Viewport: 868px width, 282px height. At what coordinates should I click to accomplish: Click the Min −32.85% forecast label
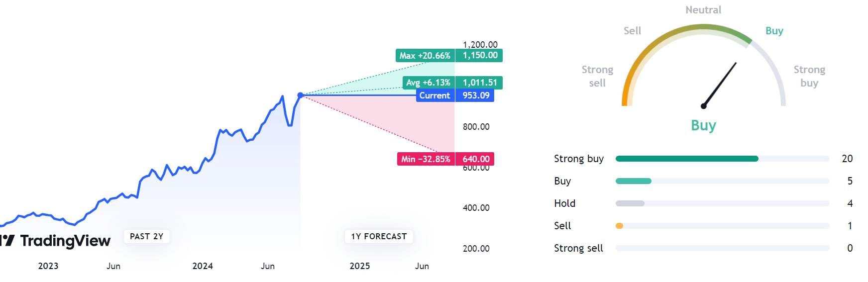click(426, 159)
